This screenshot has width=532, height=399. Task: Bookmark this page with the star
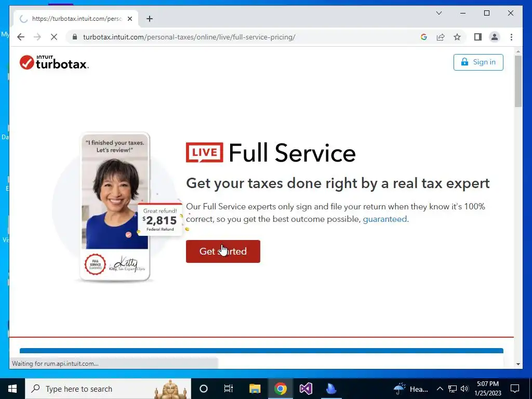457,37
